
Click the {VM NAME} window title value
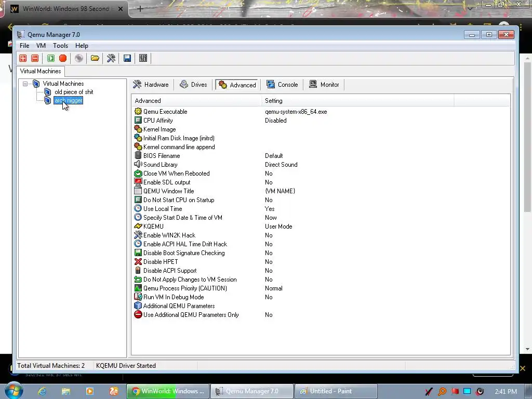(x=280, y=191)
